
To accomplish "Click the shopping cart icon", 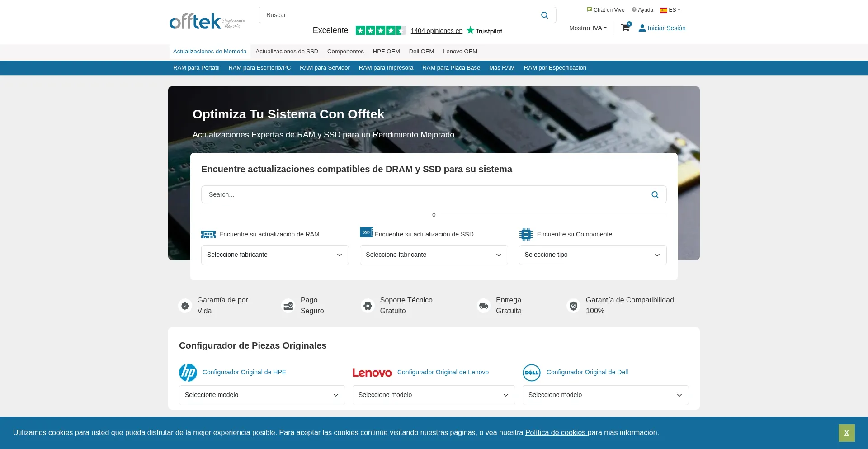I will pyautogui.click(x=625, y=28).
